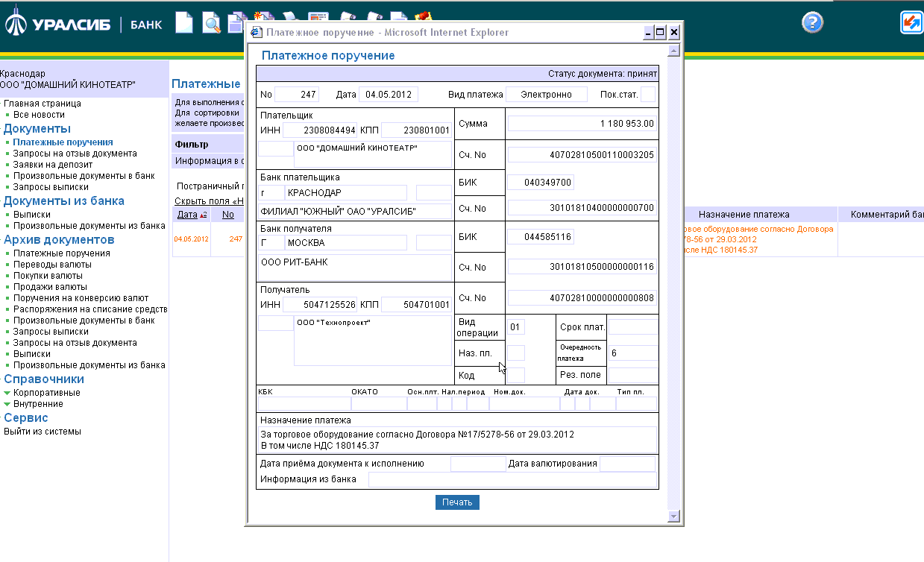Open Покупки валюты in archive
Screen dimensions: 924x562
tap(48, 276)
